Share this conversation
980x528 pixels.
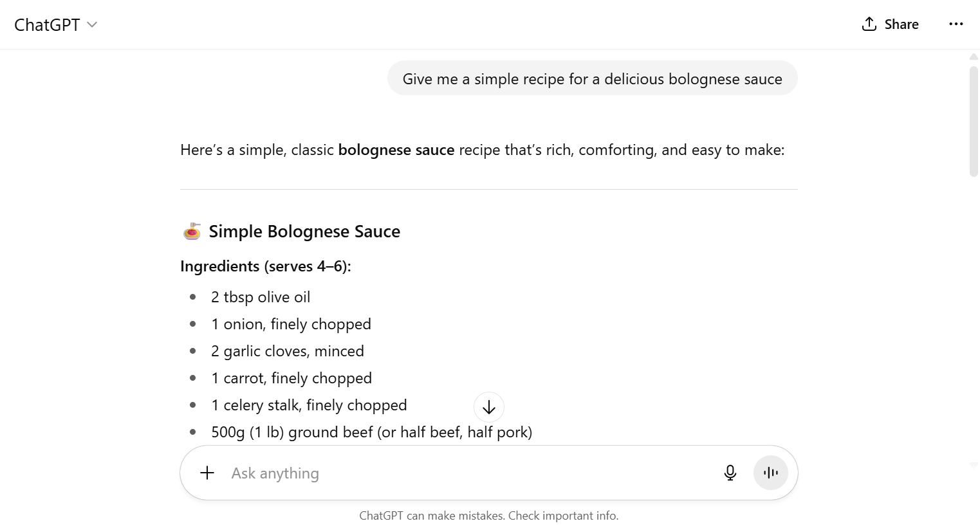[x=890, y=24]
